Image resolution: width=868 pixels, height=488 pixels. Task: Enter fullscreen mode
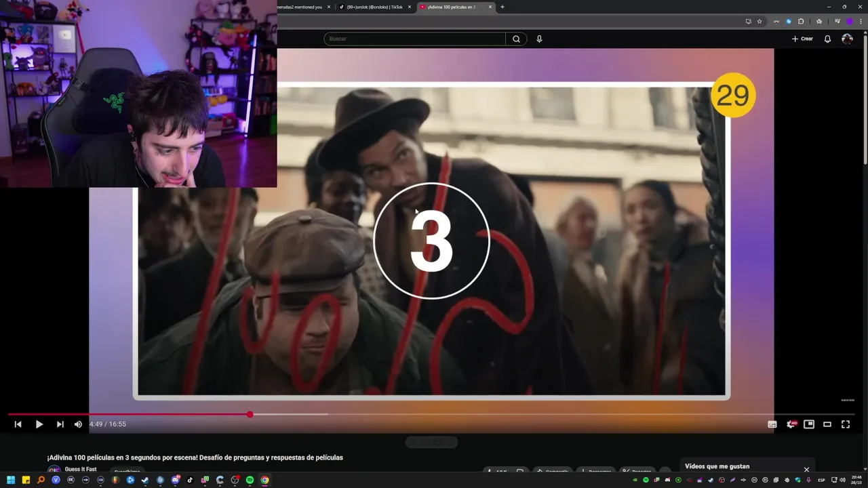pos(846,424)
